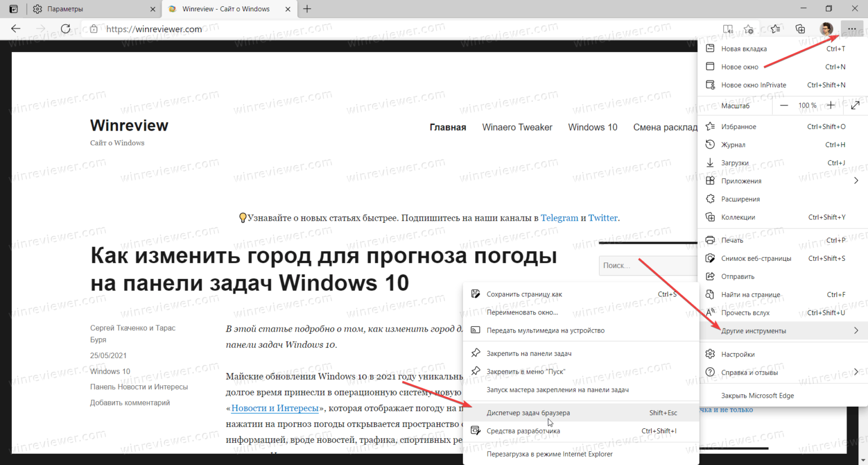868x465 pixels.
Task: Open the Favorites toolbar icon
Action: (775, 29)
